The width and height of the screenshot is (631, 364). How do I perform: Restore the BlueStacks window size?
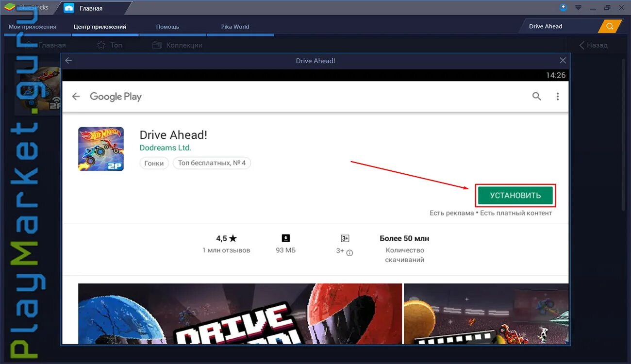coord(607,8)
